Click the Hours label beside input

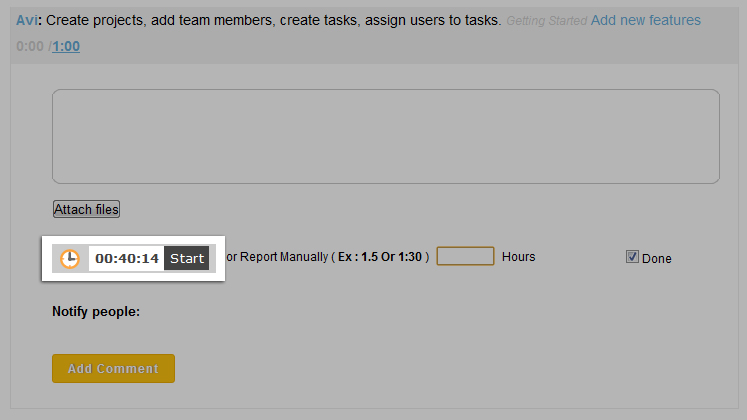click(518, 257)
